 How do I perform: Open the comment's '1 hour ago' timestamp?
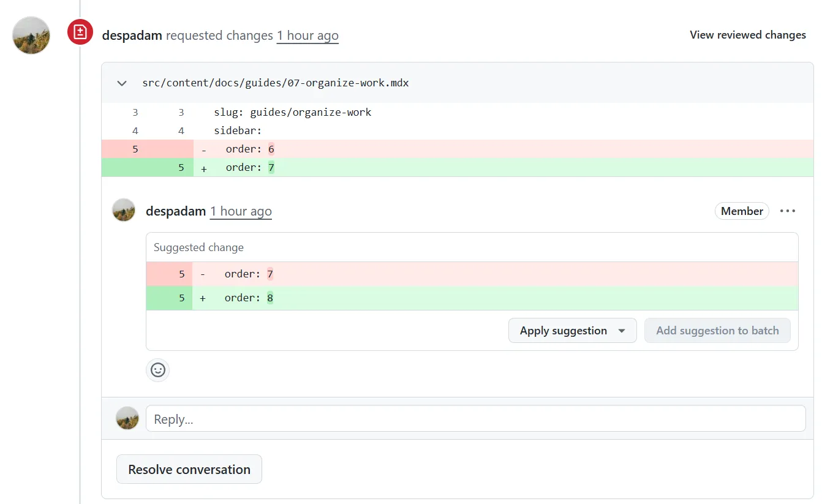coord(241,211)
